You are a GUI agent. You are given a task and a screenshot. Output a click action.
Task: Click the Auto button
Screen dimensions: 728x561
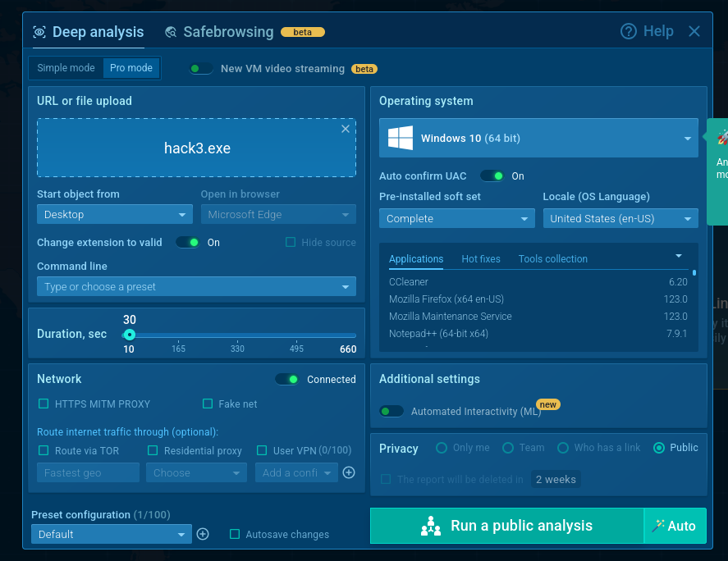tap(675, 526)
